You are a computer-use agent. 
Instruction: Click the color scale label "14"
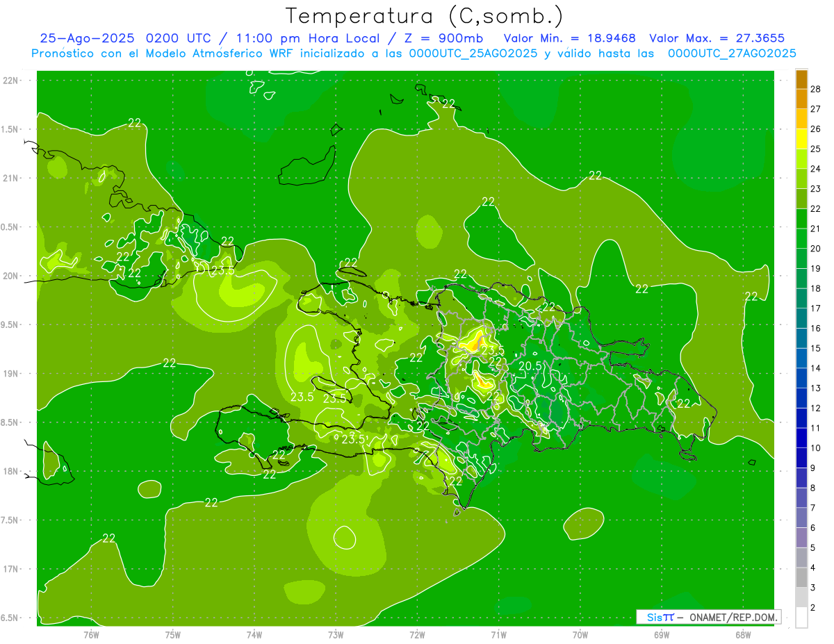(816, 368)
